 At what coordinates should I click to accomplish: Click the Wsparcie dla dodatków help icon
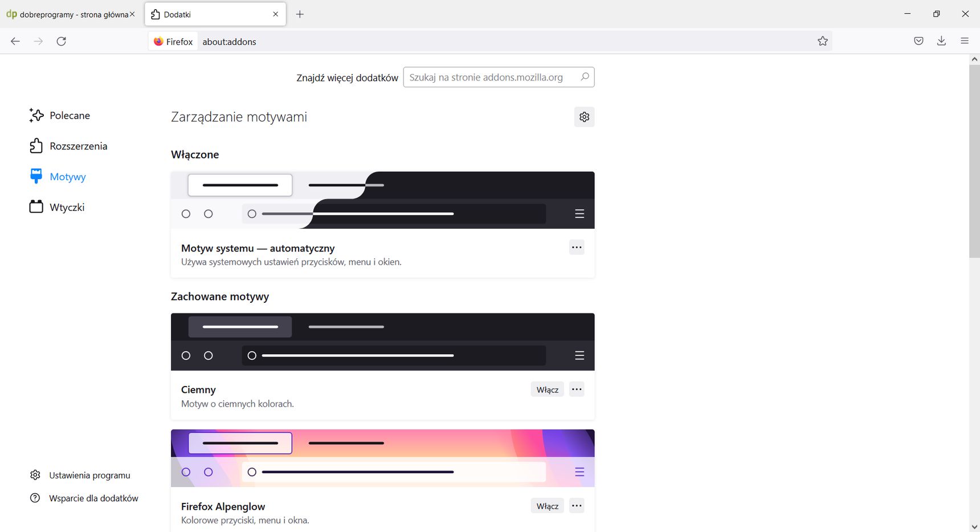(35, 498)
